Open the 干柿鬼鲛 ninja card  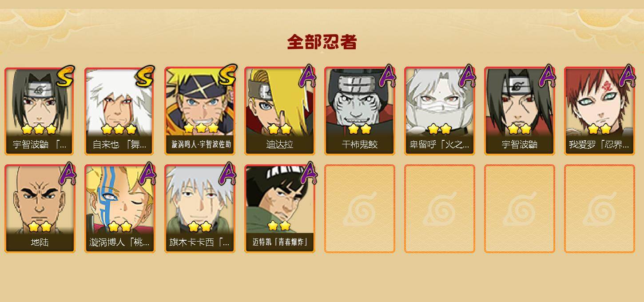(360, 111)
